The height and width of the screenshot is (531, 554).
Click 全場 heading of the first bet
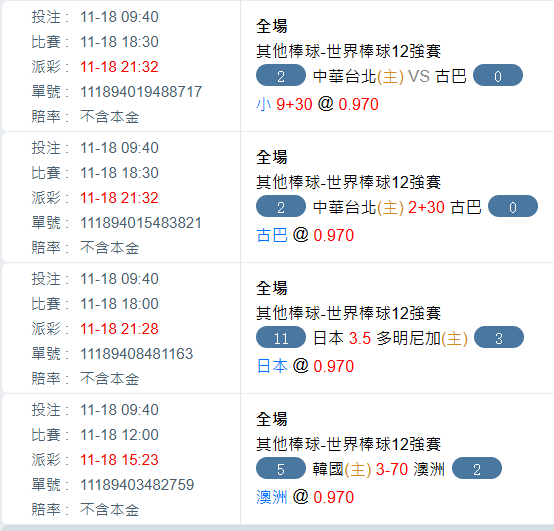(x=272, y=26)
